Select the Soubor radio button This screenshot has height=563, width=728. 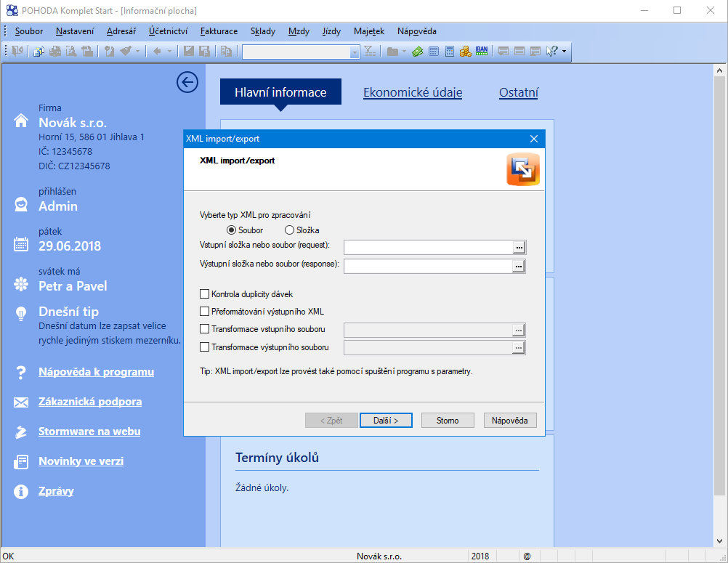pos(231,230)
